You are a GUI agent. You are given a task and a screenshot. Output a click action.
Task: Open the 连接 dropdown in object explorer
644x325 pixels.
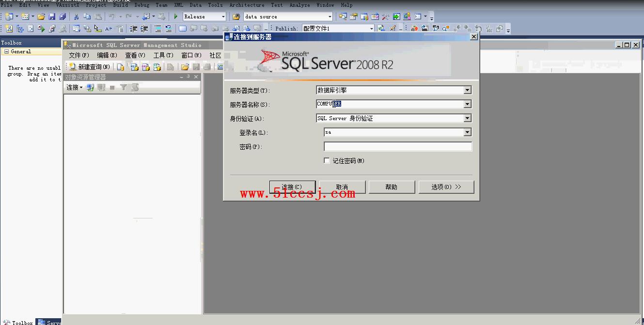point(75,87)
